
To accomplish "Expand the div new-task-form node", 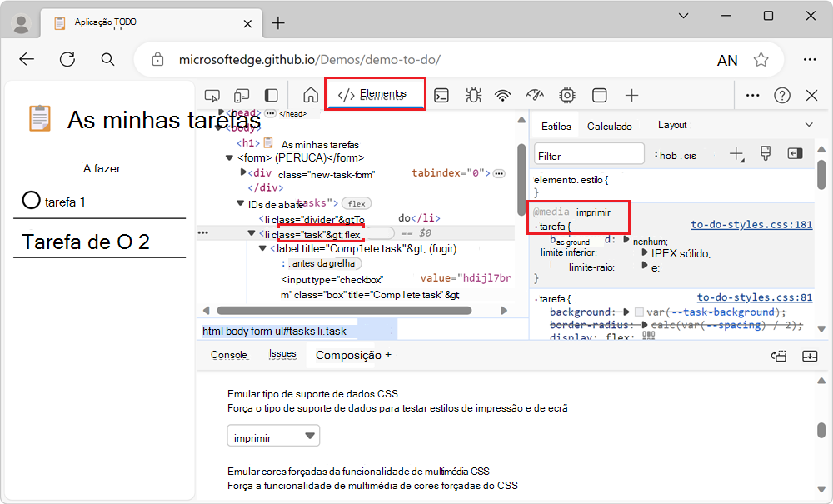I will [x=243, y=172].
